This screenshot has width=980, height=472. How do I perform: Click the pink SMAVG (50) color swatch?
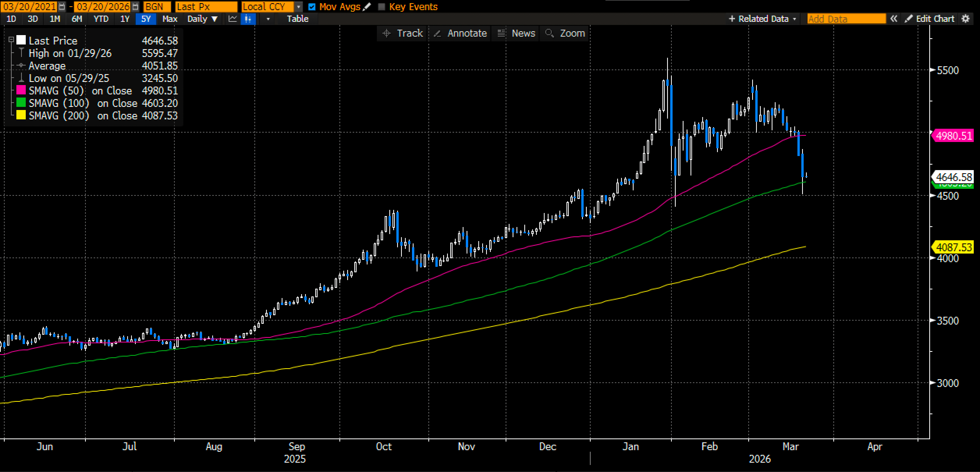(21, 90)
